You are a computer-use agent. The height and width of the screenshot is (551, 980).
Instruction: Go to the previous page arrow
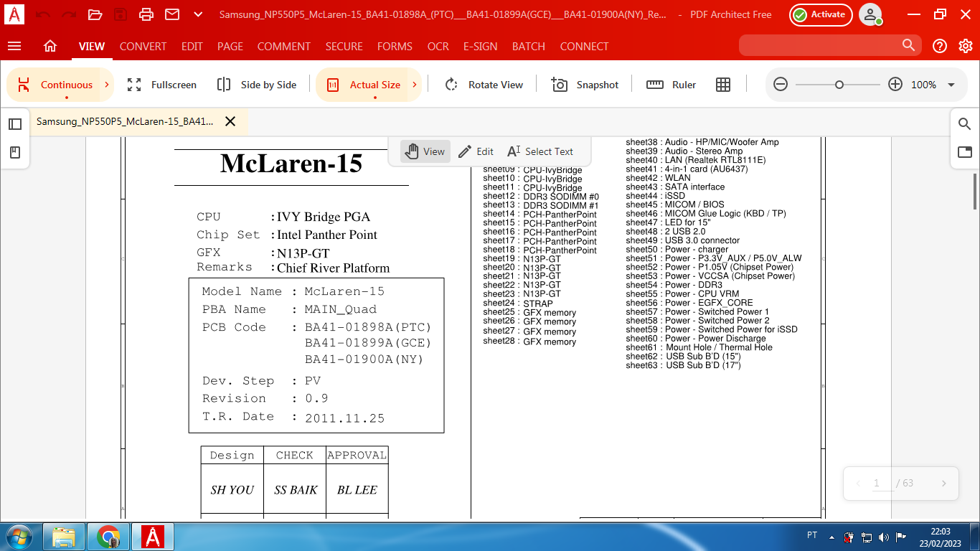click(x=858, y=484)
